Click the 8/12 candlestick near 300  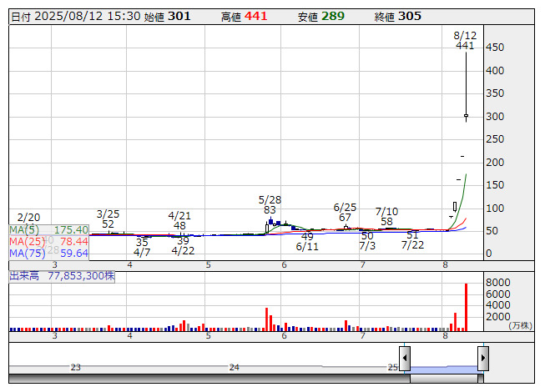point(466,116)
